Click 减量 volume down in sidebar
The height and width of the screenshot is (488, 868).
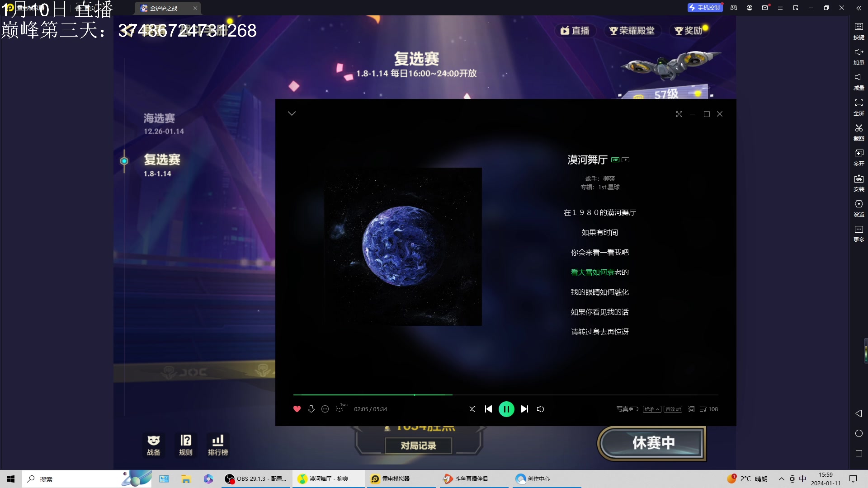point(859,81)
